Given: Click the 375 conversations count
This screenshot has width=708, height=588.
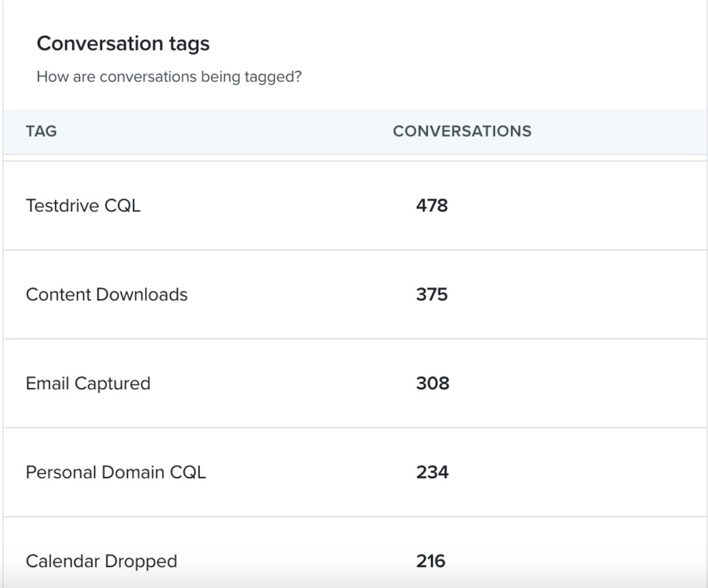Looking at the screenshot, I should point(432,295).
